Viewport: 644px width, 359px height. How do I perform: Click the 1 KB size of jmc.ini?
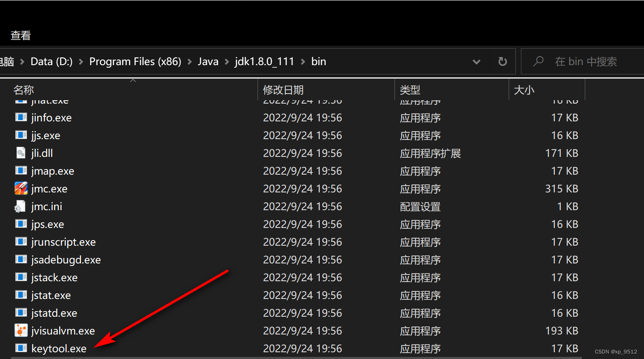567,206
